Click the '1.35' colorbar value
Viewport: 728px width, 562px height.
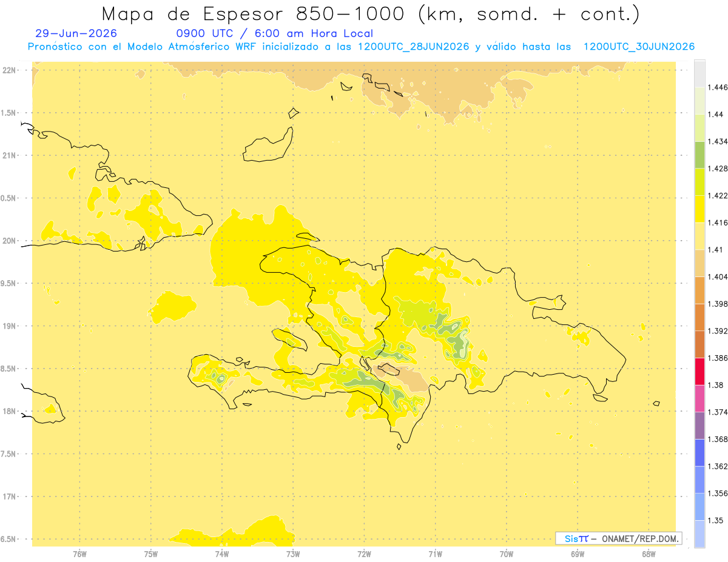(x=715, y=520)
